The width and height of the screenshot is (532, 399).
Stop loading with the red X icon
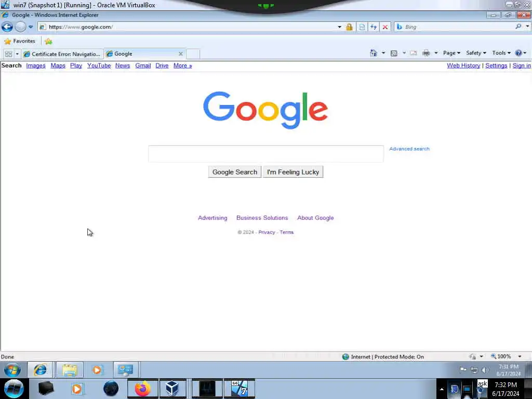(385, 27)
